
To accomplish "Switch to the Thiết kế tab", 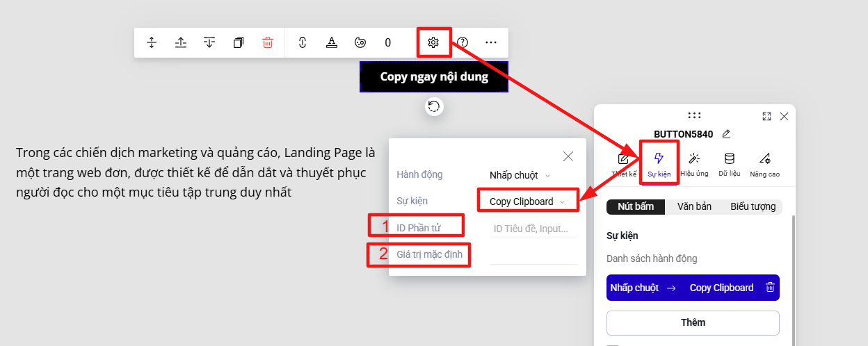I will tap(624, 165).
